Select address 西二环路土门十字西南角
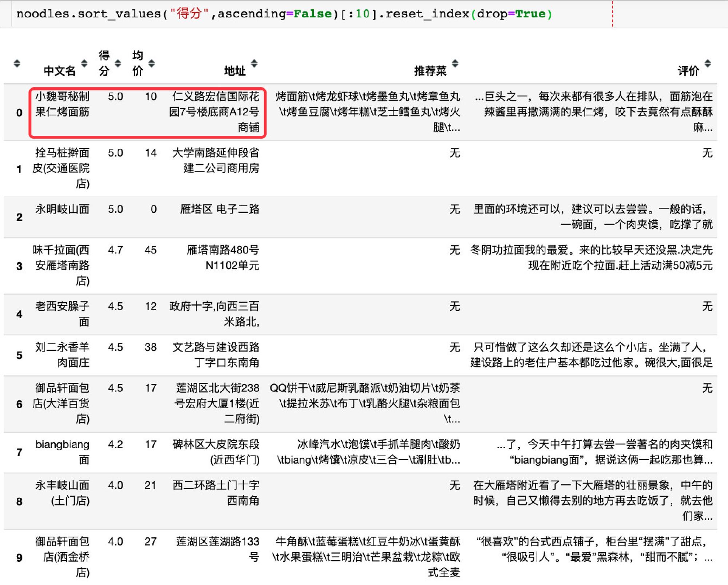This screenshot has width=728, height=585. pyautogui.click(x=216, y=493)
